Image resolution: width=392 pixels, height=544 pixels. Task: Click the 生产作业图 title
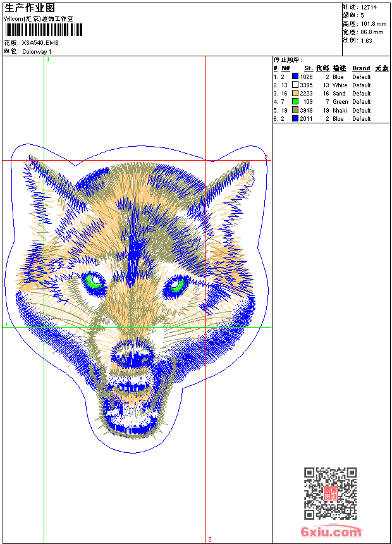click(30, 8)
